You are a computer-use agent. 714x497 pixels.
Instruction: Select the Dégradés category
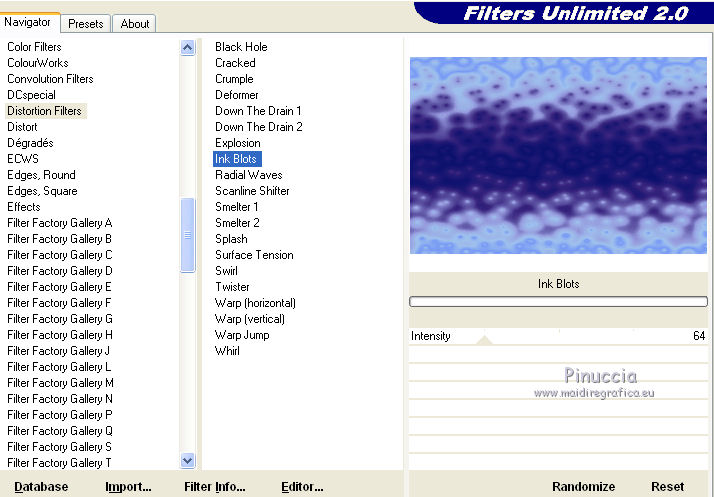coord(30,143)
